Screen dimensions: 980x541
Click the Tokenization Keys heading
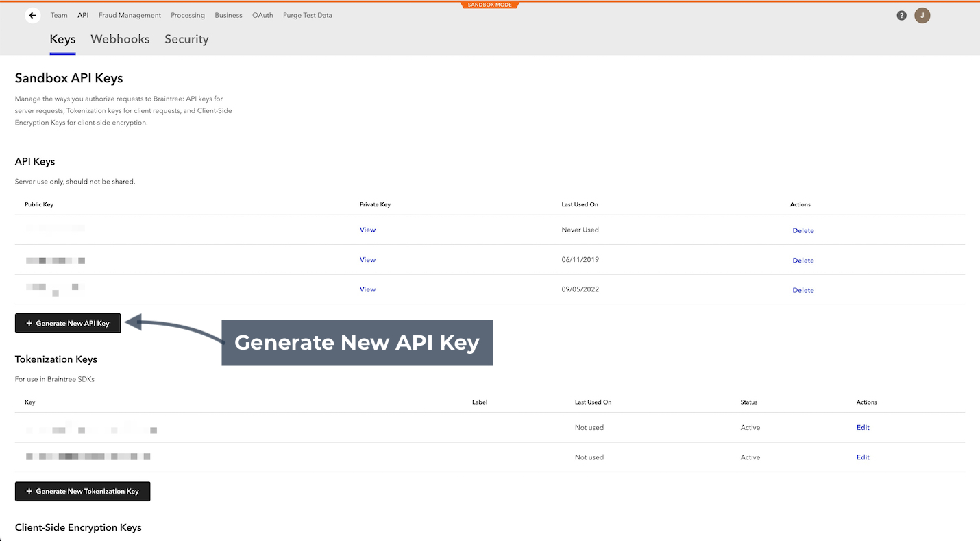point(56,359)
